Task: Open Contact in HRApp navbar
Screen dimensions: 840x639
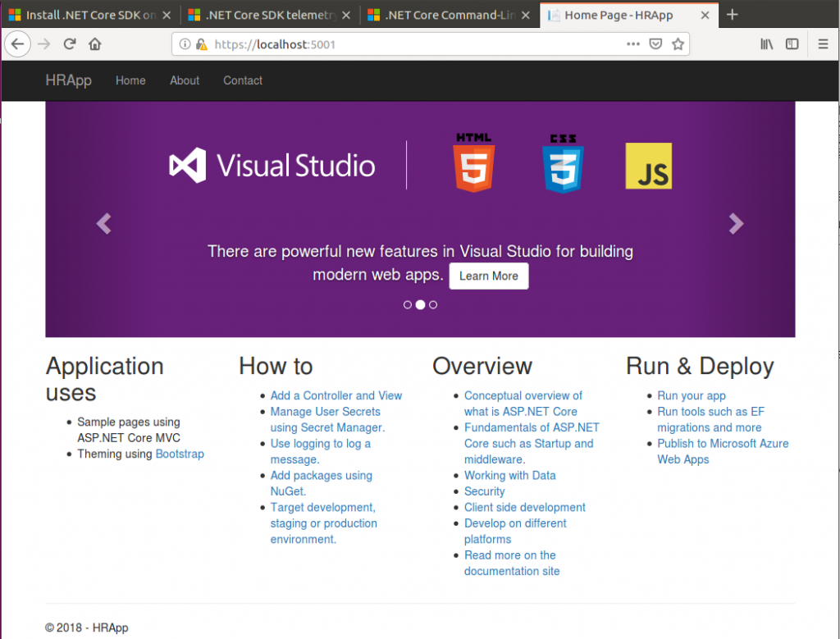Action: (243, 80)
